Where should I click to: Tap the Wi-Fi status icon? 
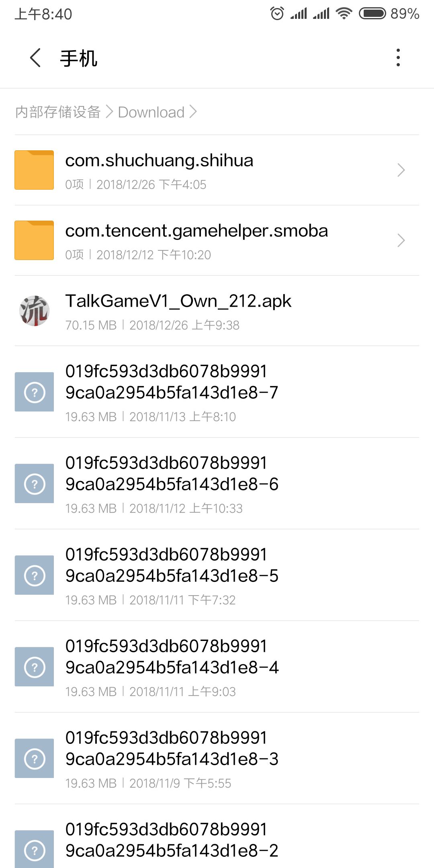click(x=344, y=14)
